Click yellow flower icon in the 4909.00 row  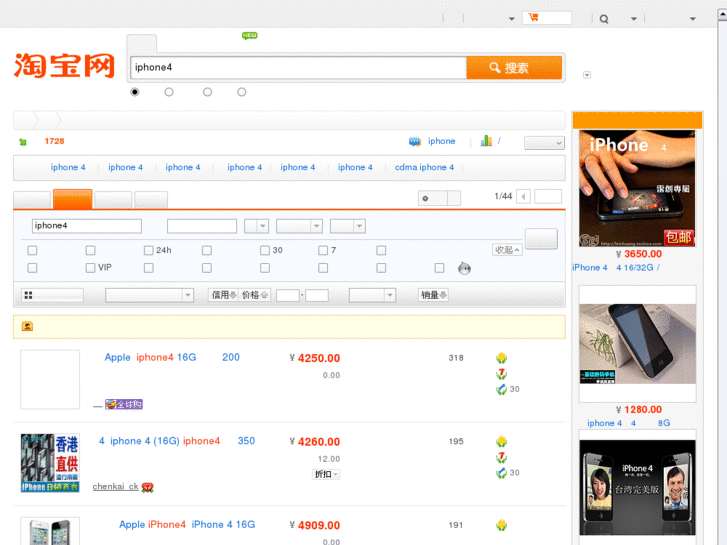[x=501, y=525]
